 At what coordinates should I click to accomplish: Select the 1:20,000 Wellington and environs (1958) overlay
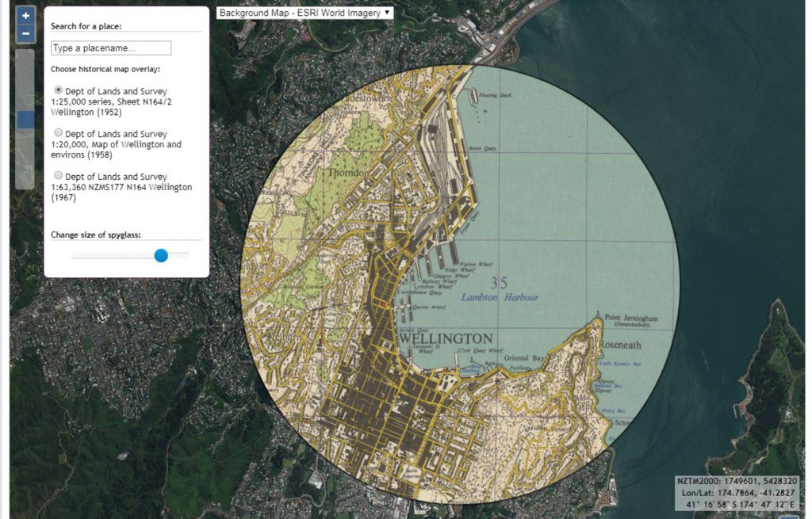(59, 132)
